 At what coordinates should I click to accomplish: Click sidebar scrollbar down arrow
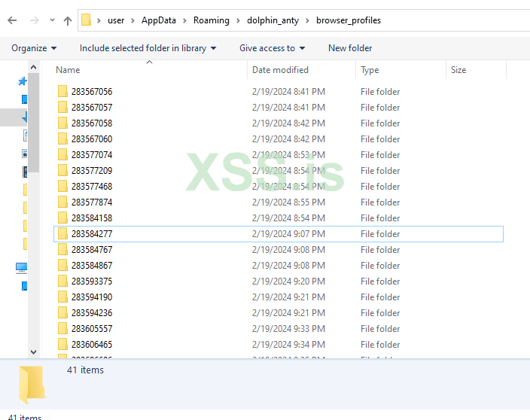[33, 352]
